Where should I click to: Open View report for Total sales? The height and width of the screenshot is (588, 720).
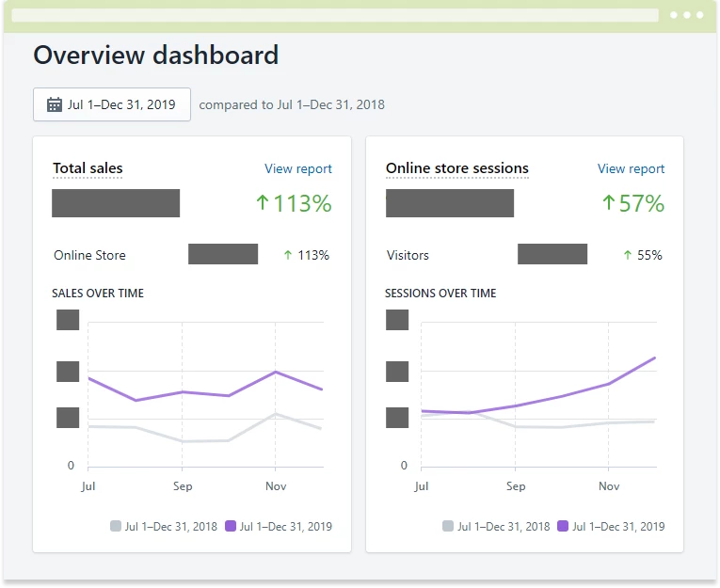pos(298,169)
